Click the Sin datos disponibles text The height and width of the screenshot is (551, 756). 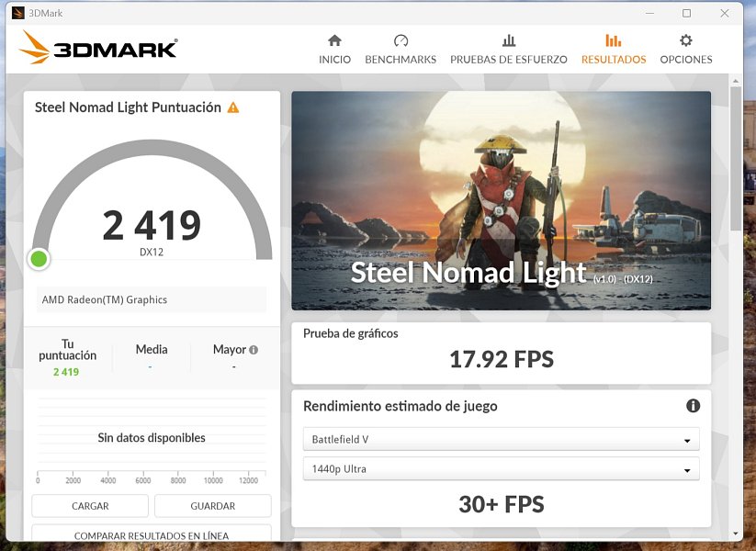coord(152,438)
